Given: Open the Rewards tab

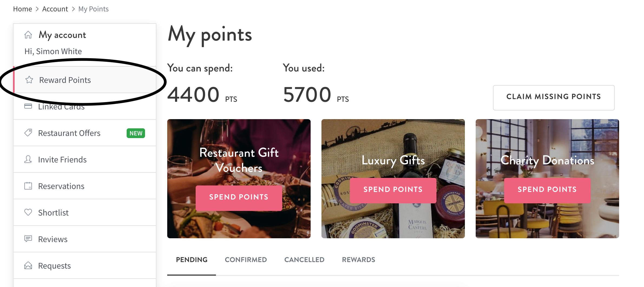Looking at the screenshot, I should click(359, 260).
